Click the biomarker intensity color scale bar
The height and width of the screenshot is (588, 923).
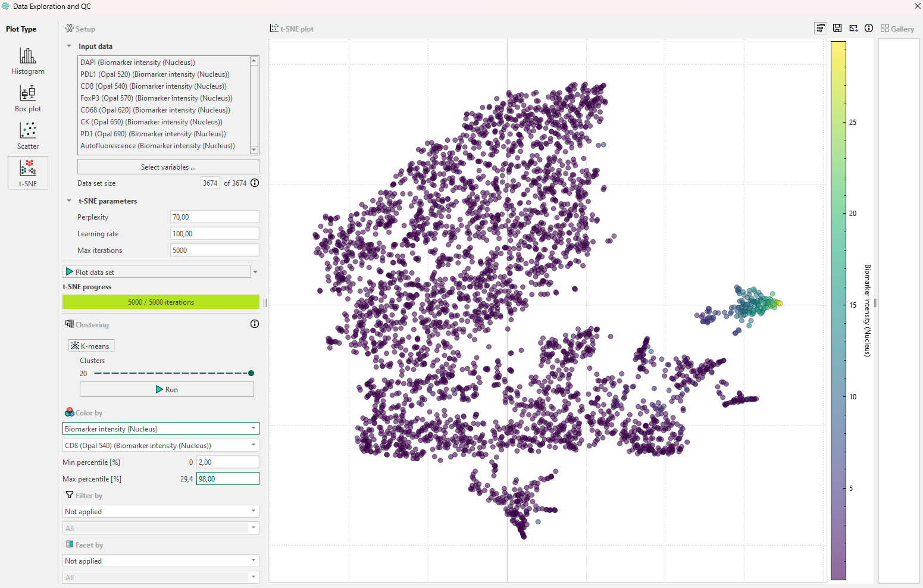(x=838, y=310)
